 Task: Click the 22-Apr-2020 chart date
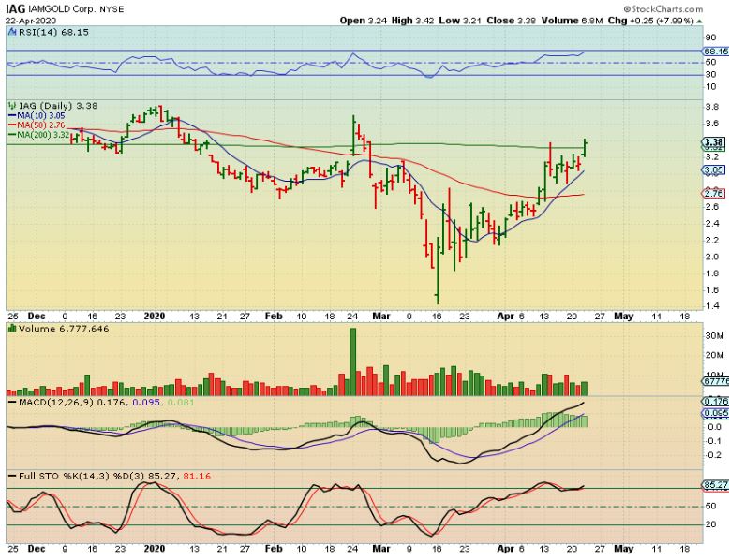point(31,21)
